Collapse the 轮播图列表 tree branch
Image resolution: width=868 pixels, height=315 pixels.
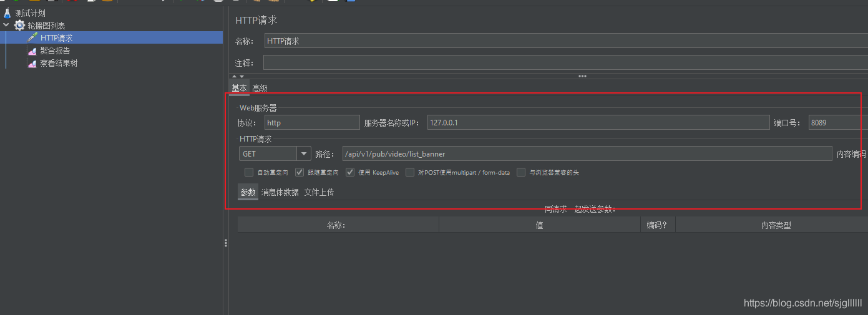coord(6,26)
